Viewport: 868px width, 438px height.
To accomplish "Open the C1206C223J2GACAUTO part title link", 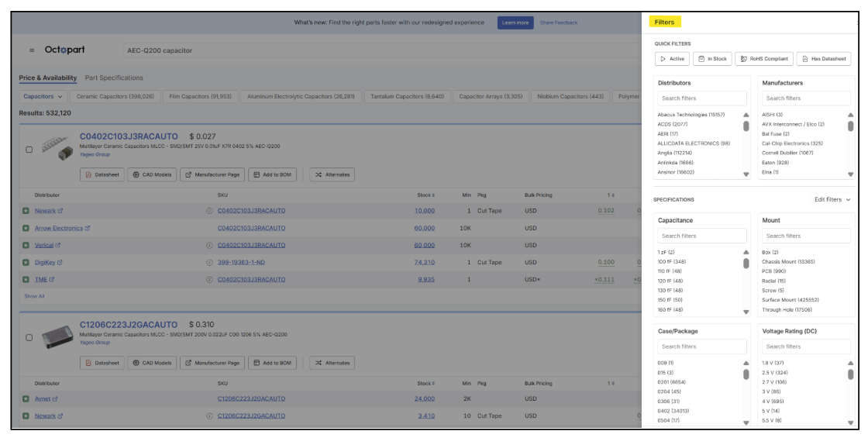I will 129,325.
